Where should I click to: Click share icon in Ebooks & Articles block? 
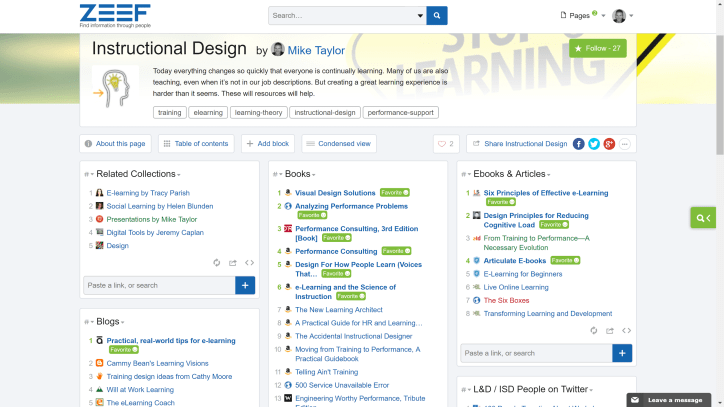point(609,330)
